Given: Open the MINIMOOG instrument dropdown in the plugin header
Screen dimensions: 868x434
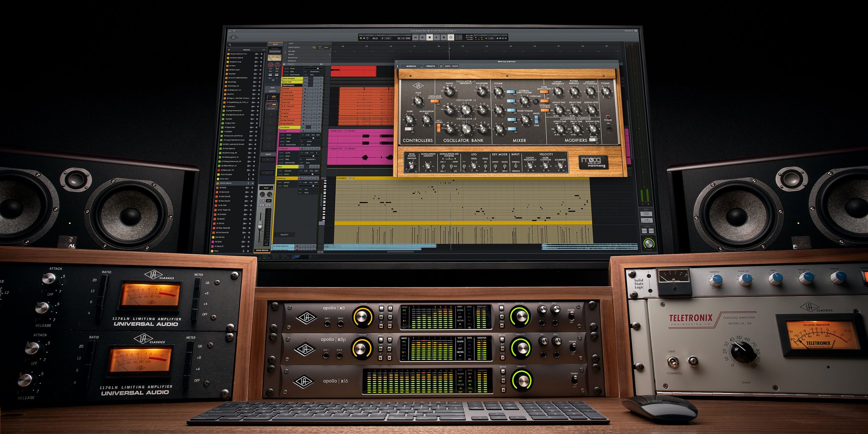Looking at the screenshot, I should pyautogui.click(x=411, y=66).
